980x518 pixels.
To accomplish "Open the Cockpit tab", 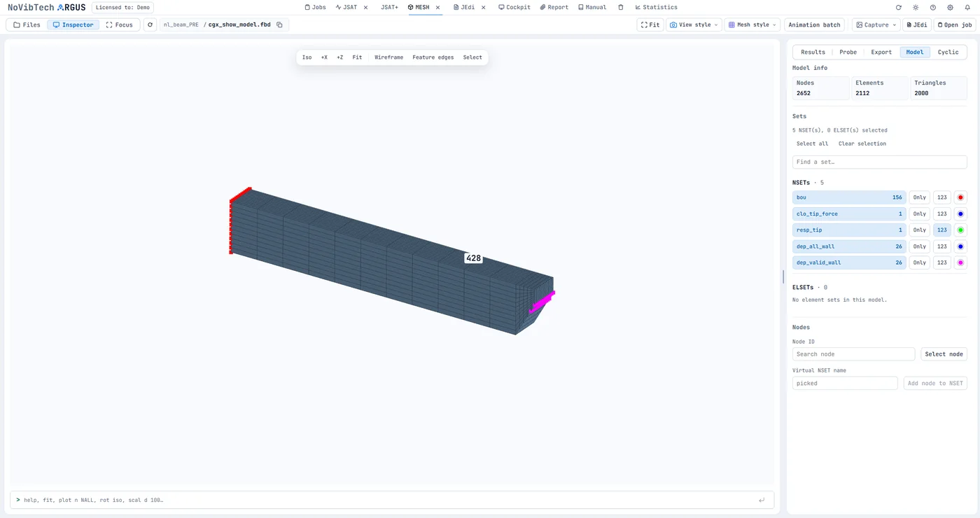I will pos(514,8).
